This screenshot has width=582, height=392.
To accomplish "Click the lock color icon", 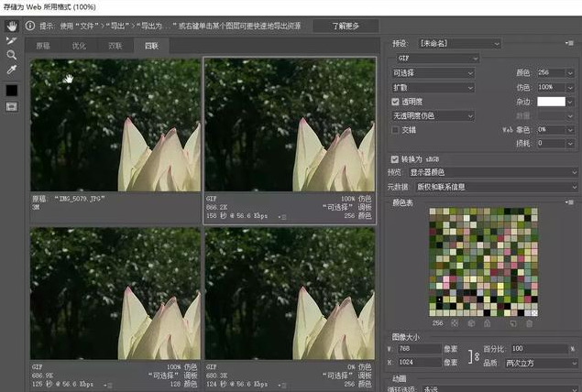I will click(x=488, y=323).
